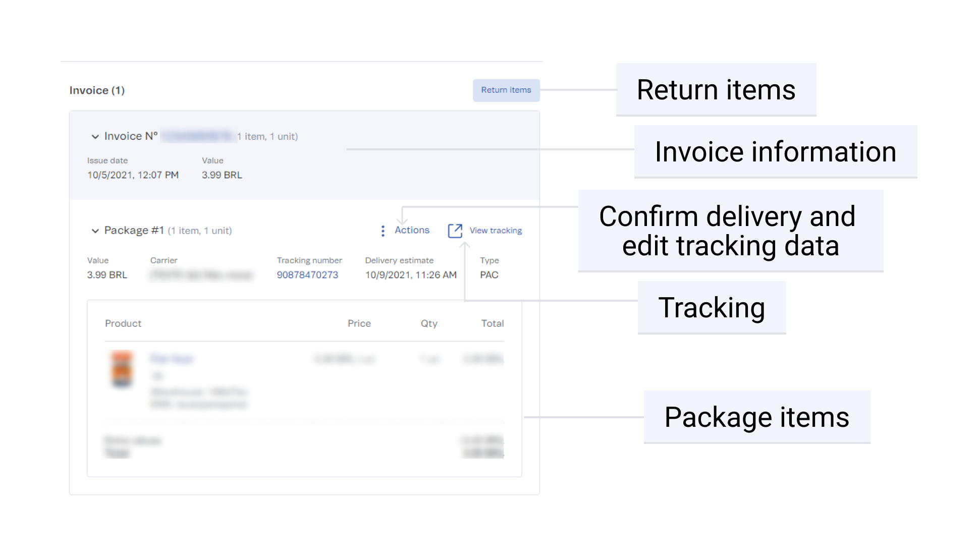The height and width of the screenshot is (560, 978).
Task: Click the Package items annotation label
Action: 756,417
